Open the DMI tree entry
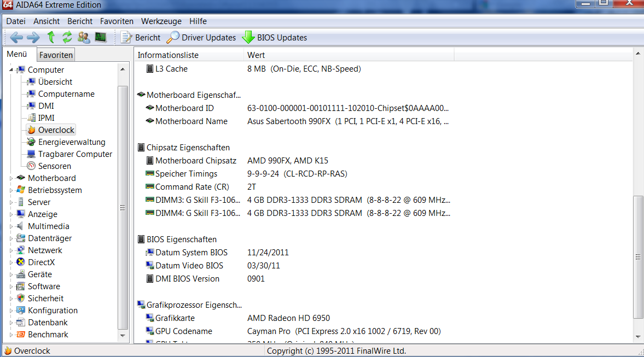Screen dimensions: 644x357 click(46, 106)
